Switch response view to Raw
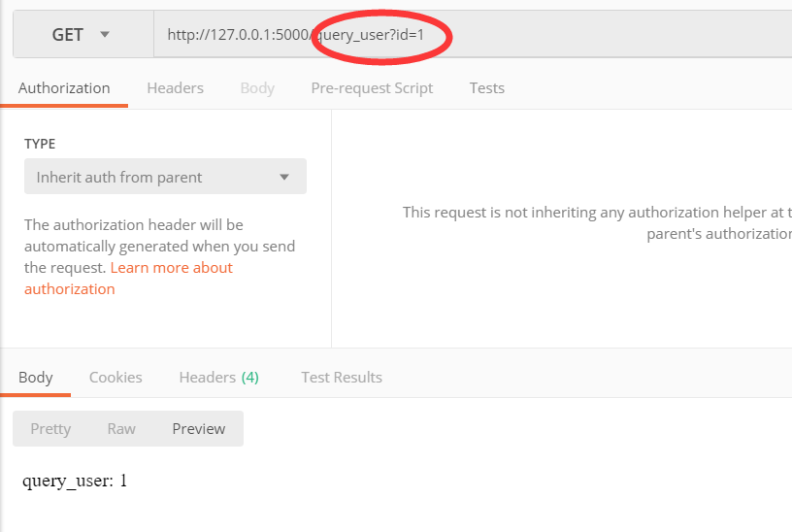Screen dimensions: 792x532 coord(121,429)
